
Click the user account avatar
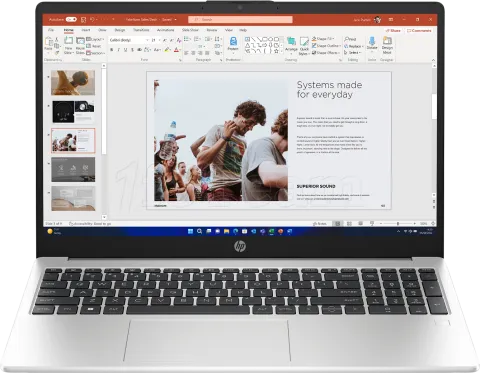[x=378, y=20]
